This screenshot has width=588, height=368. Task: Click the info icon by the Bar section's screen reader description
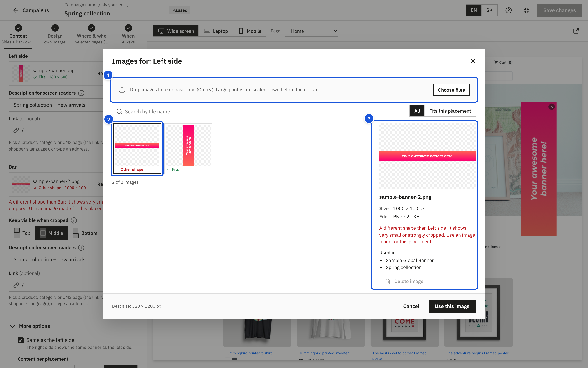tap(81, 247)
